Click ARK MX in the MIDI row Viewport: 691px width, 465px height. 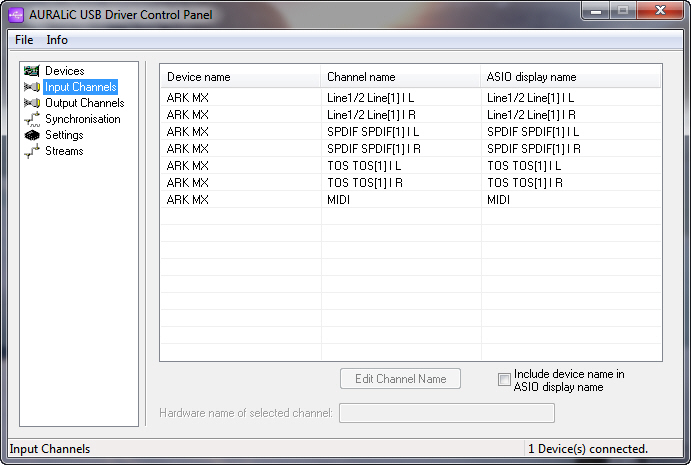point(187,200)
